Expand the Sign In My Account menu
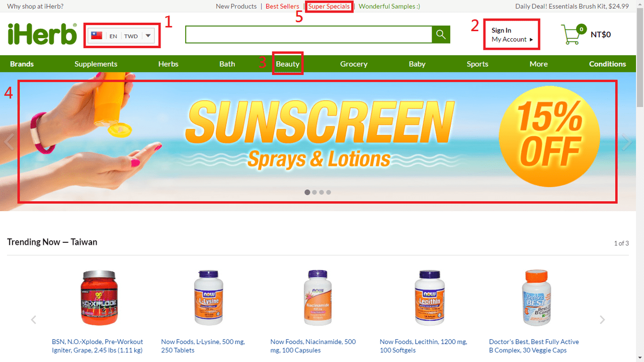This screenshot has height=362, width=644. coord(512,35)
